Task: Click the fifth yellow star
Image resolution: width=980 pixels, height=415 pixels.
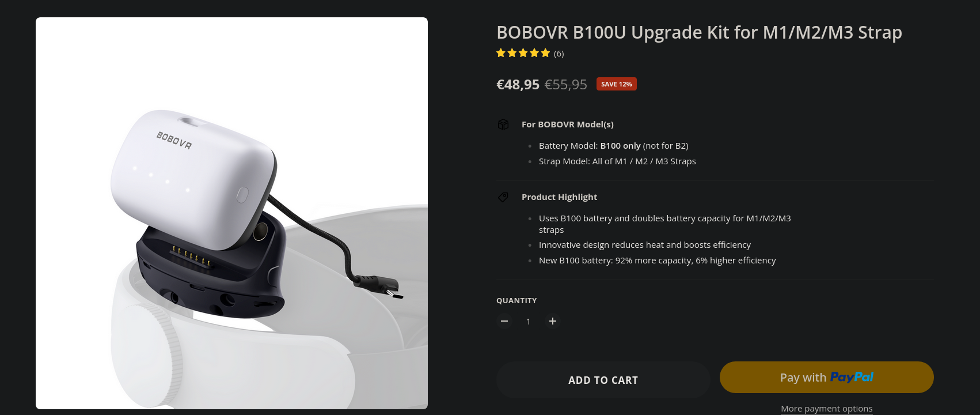Action: [x=546, y=53]
